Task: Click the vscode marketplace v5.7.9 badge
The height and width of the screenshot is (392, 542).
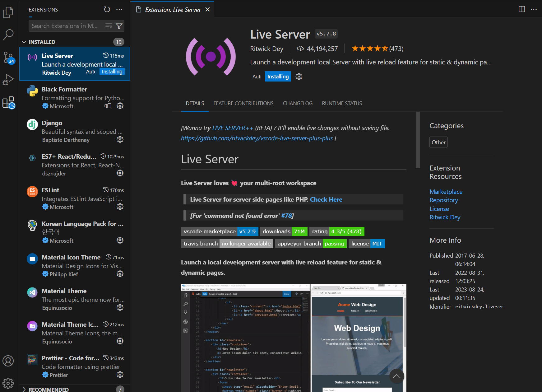Action: tap(220, 231)
